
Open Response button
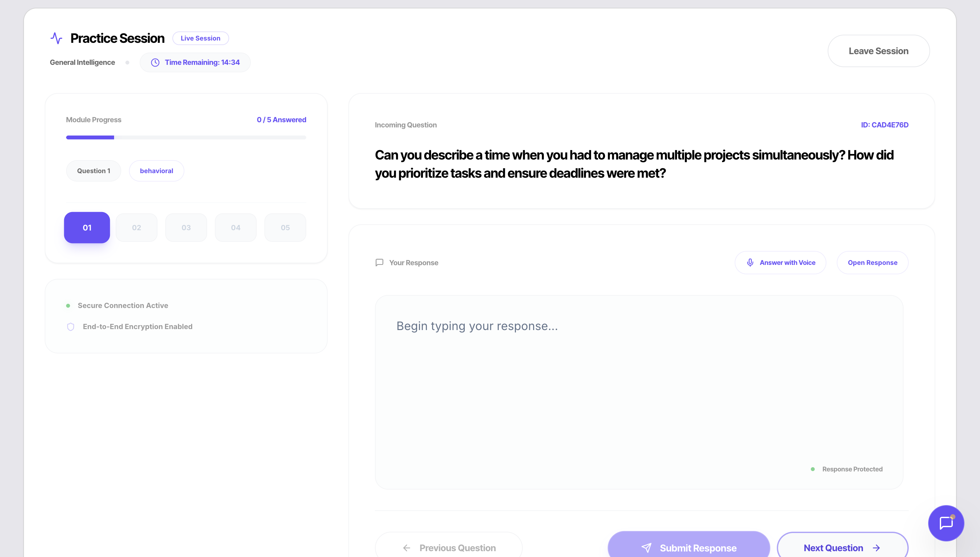tap(872, 262)
